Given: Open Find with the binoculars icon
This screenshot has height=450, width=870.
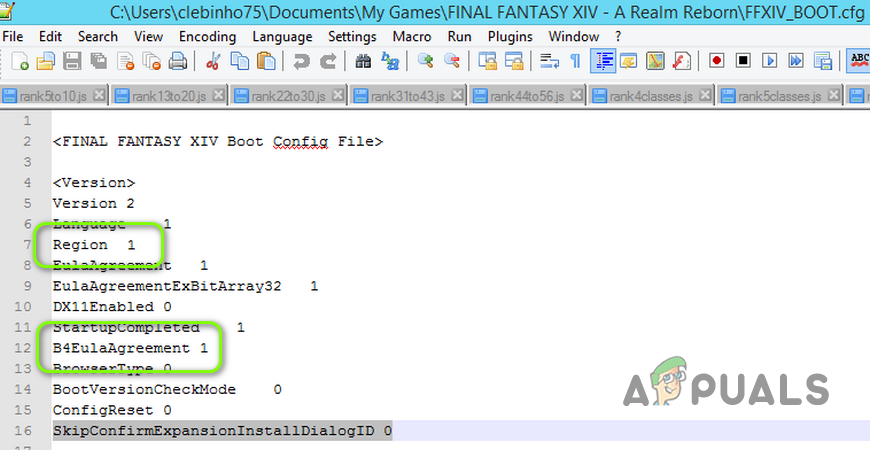Looking at the screenshot, I should coord(363,61).
